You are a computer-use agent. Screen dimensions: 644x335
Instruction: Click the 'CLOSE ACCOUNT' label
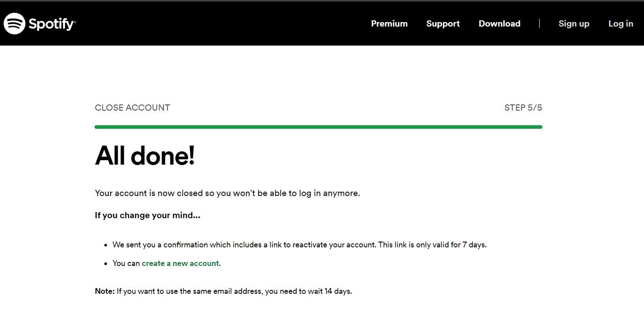tap(132, 108)
